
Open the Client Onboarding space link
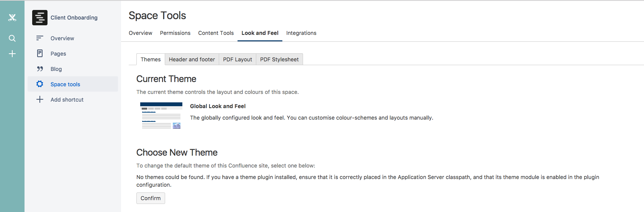(74, 18)
